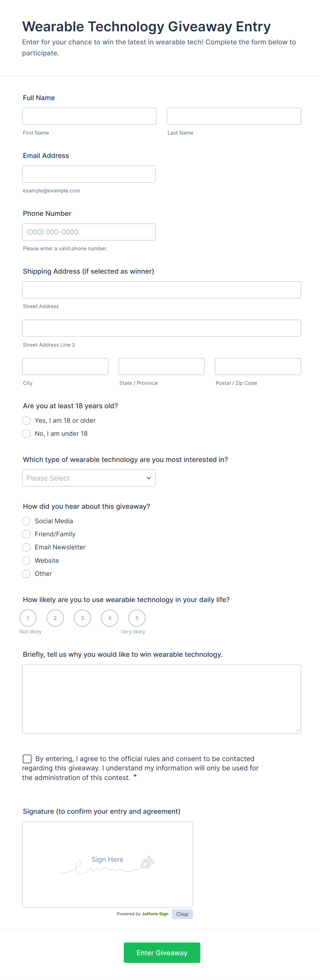The image size is (320, 980).
Task: Select the Social Media radio option
Action: point(26,521)
